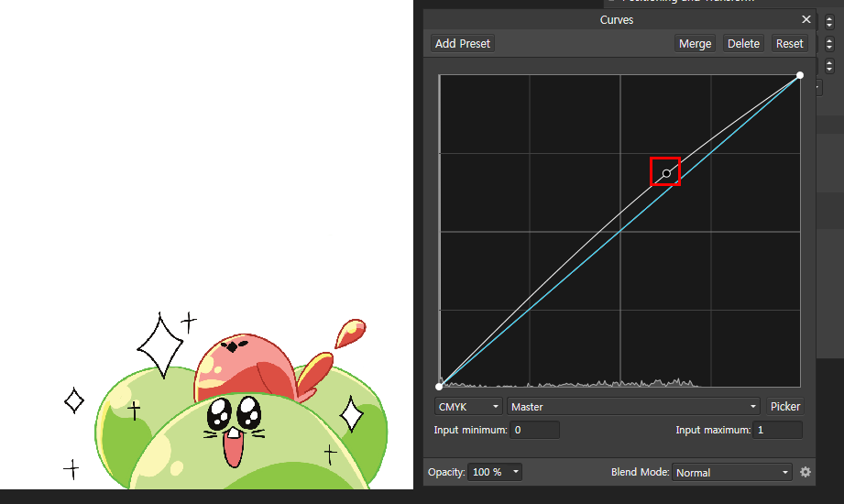Open blend options gear icon
Image resolution: width=844 pixels, height=504 pixels.
coord(806,472)
